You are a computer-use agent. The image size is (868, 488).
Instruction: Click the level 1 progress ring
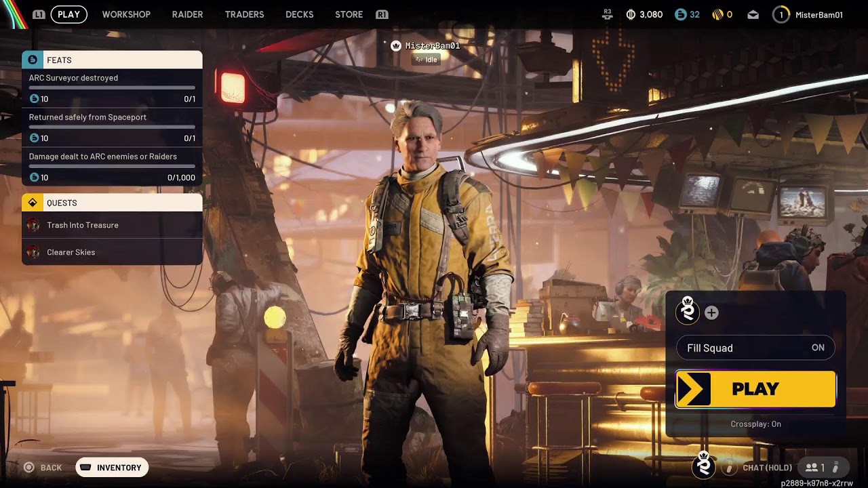pos(781,14)
